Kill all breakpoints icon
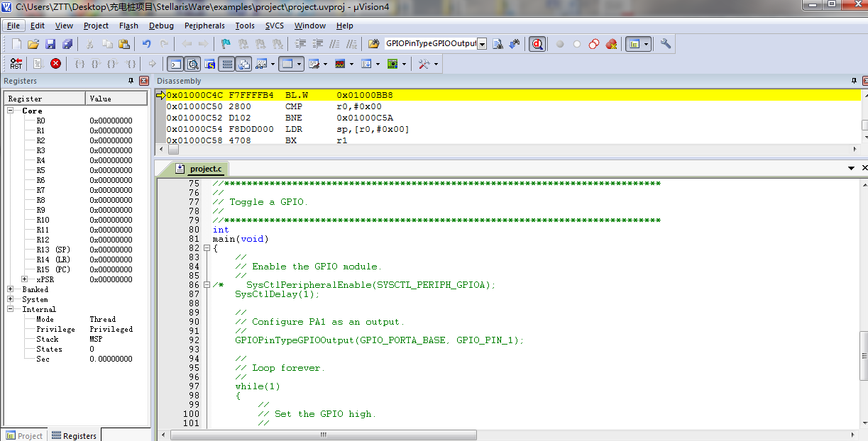 click(x=611, y=44)
